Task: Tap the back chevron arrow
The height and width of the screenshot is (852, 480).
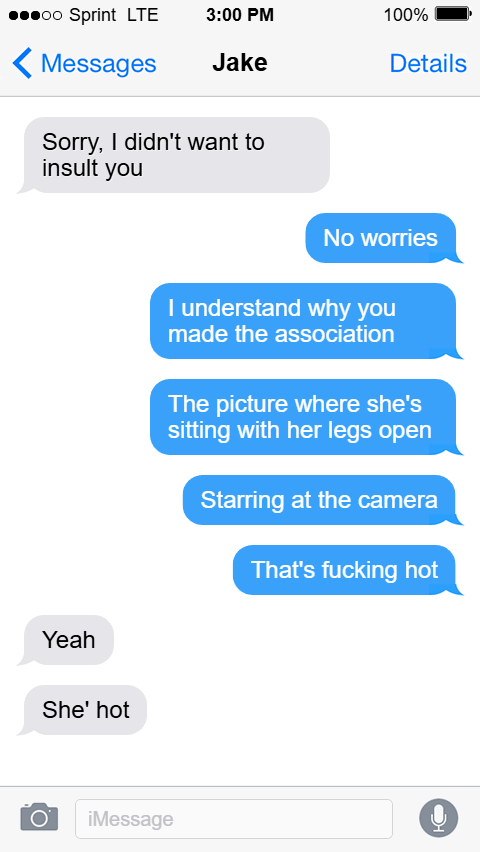Action: 22,64
